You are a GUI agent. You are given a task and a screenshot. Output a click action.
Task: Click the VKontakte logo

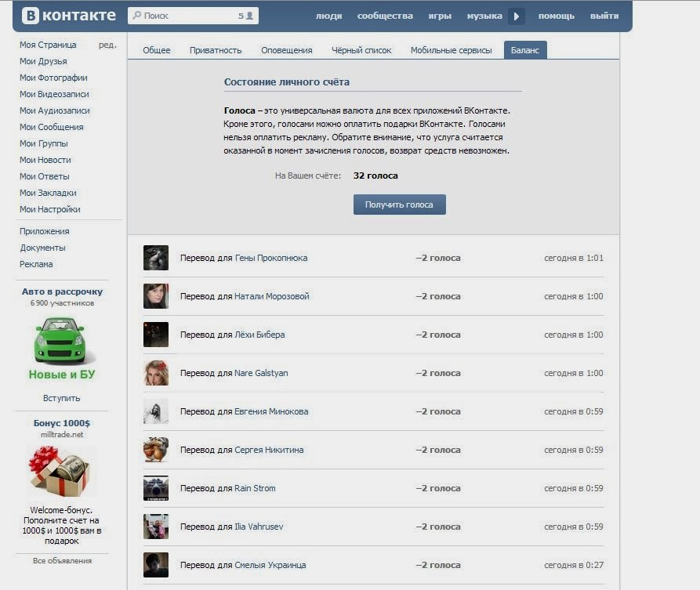(69, 16)
